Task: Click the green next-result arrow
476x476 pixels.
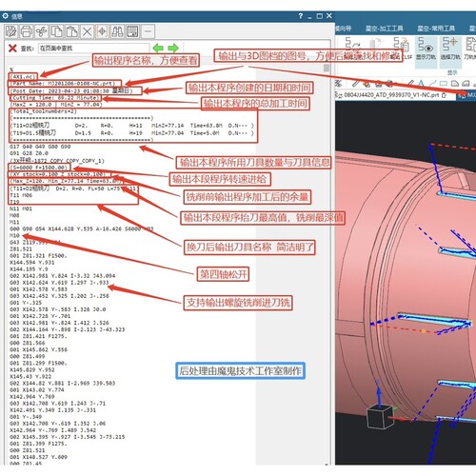Action: pyautogui.click(x=173, y=49)
